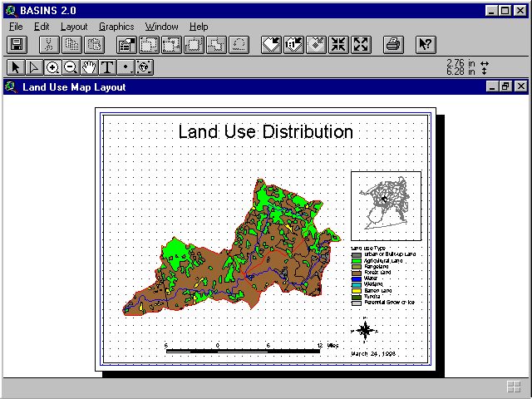Select the magnifier plus Zoom In tool
This screenshot has width=532, height=399.
coord(52,67)
